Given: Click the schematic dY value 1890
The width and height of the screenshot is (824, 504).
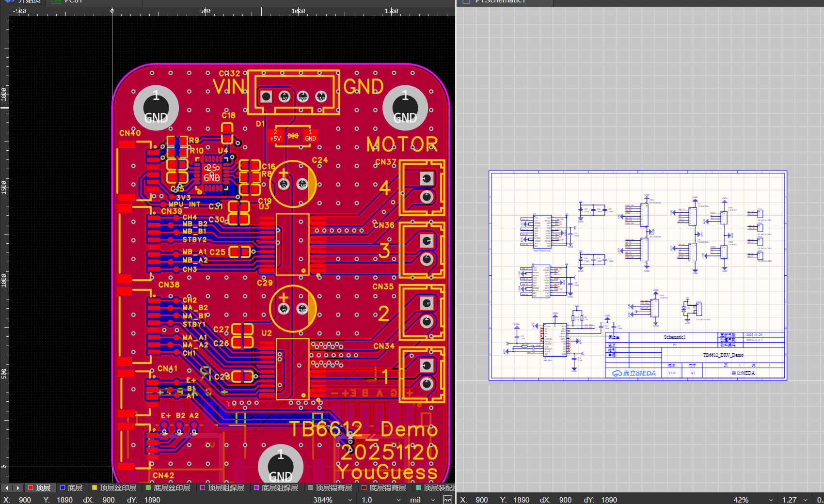Looking at the screenshot, I should coord(609,500).
